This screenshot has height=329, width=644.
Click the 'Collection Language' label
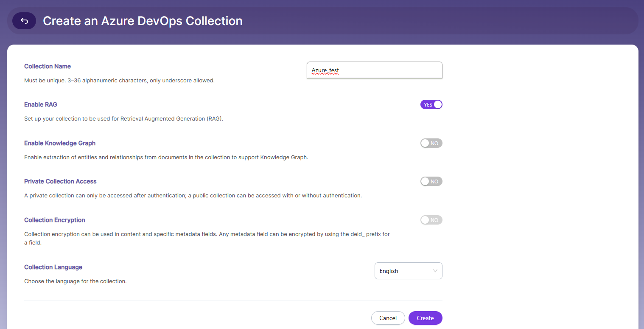[x=53, y=267]
